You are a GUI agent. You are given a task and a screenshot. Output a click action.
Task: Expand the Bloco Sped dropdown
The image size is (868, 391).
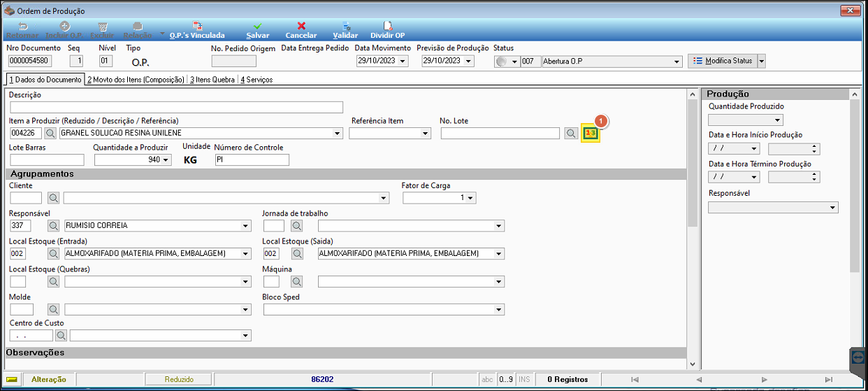499,309
